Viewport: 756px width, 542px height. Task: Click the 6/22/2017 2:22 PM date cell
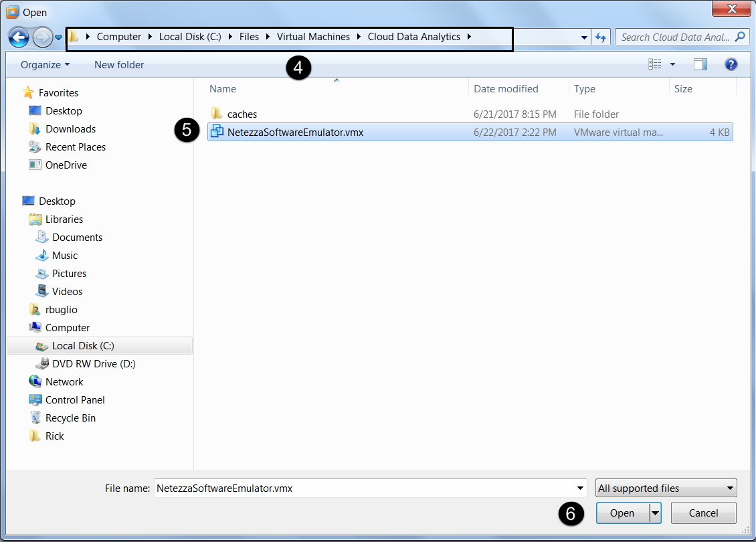[514, 132]
